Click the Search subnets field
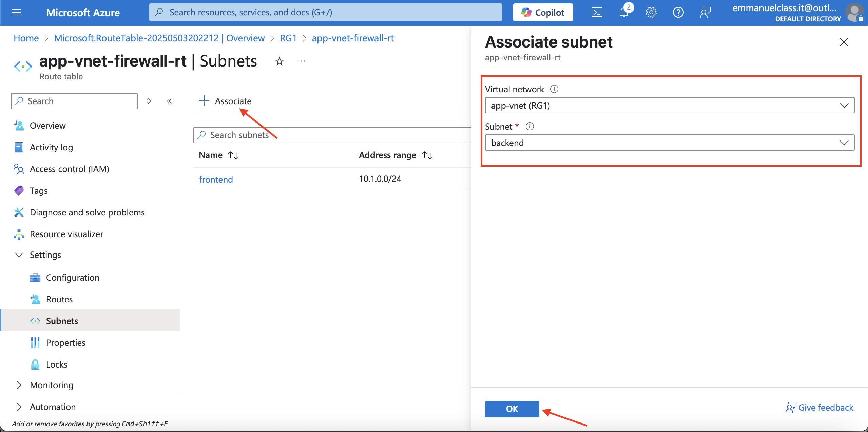This screenshot has height=432, width=868. tap(332, 135)
